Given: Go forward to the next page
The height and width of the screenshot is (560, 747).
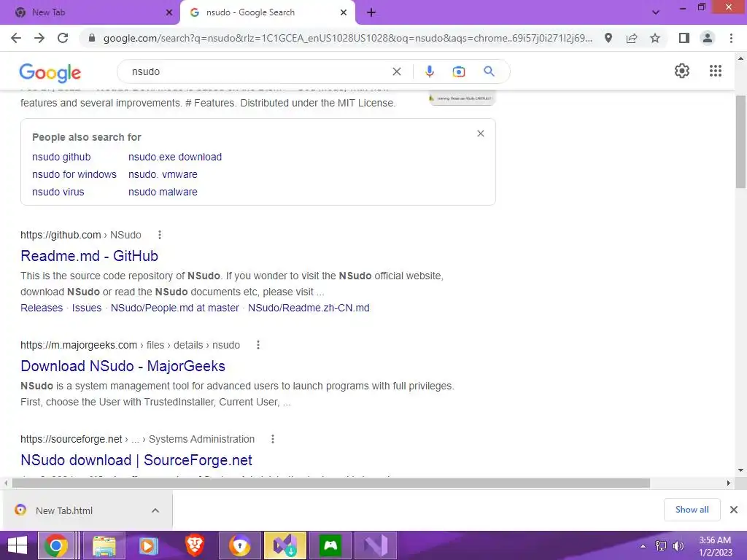Looking at the screenshot, I should tap(39, 38).
